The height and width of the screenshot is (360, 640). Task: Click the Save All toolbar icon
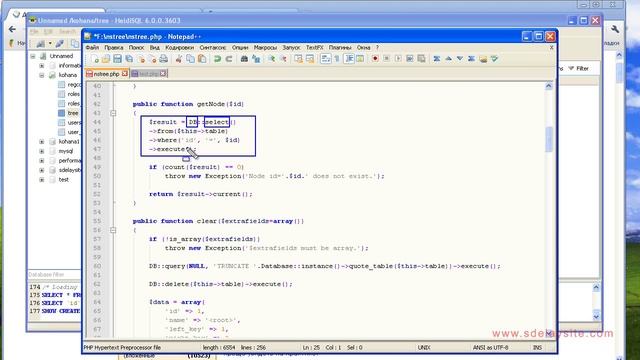tap(129, 59)
